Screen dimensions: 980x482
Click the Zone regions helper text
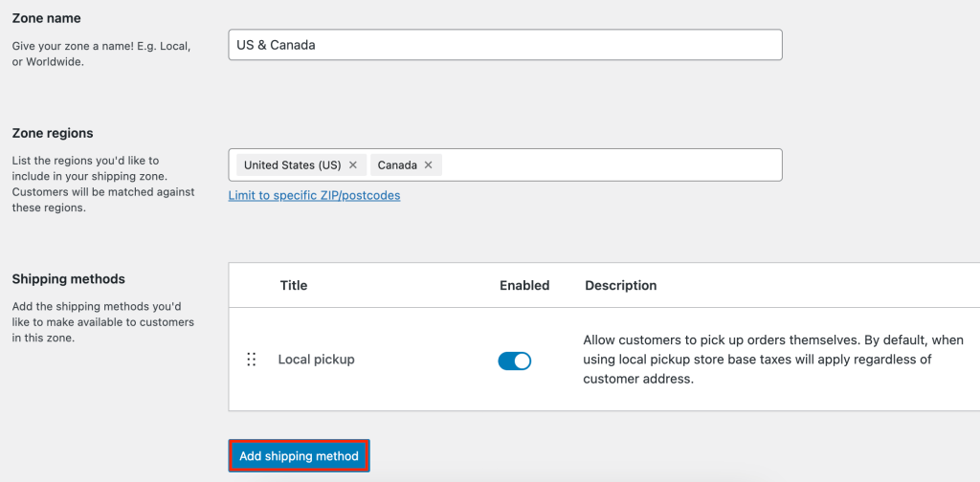pyautogui.click(x=103, y=185)
